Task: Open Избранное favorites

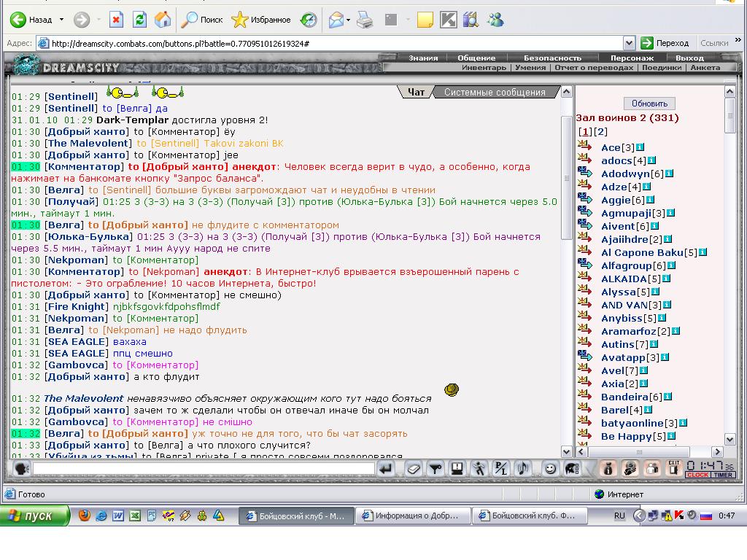Action: (261, 20)
